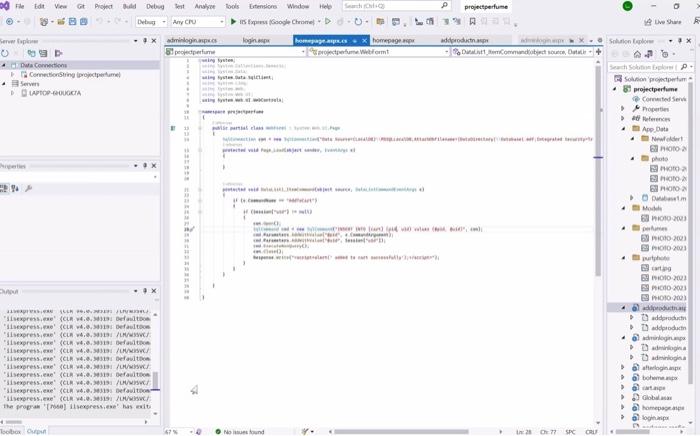Click Connect to Server icon in Server Explorer
The height and width of the screenshot is (436, 700).
click(x=43, y=54)
